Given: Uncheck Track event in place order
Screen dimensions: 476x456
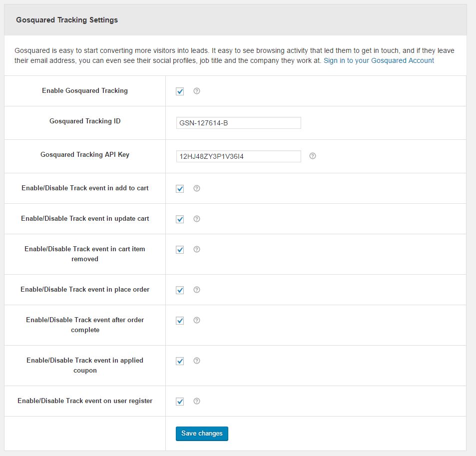Looking at the screenshot, I should pos(180,290).
